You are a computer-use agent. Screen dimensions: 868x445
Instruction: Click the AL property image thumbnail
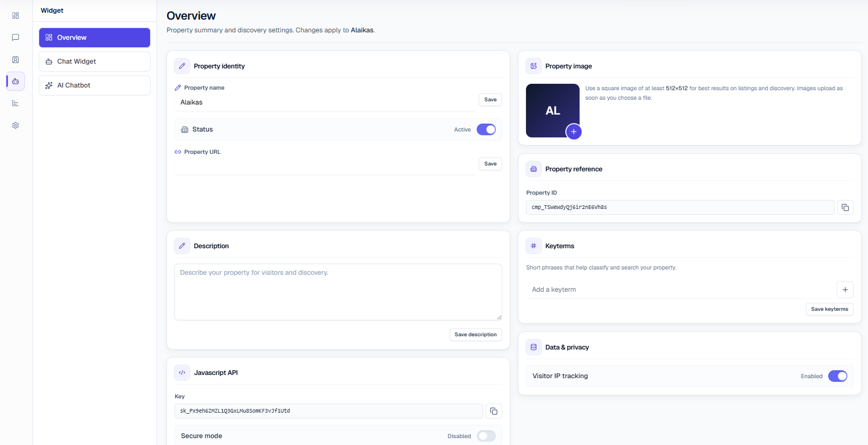click(x=553, y=110)
